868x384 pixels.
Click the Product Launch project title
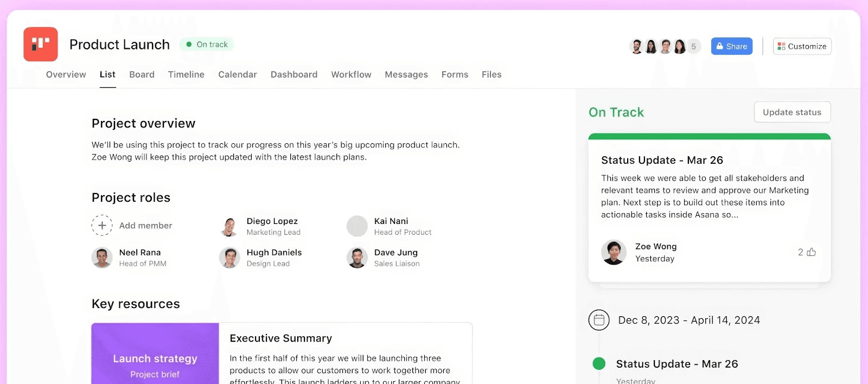(119, 44)
